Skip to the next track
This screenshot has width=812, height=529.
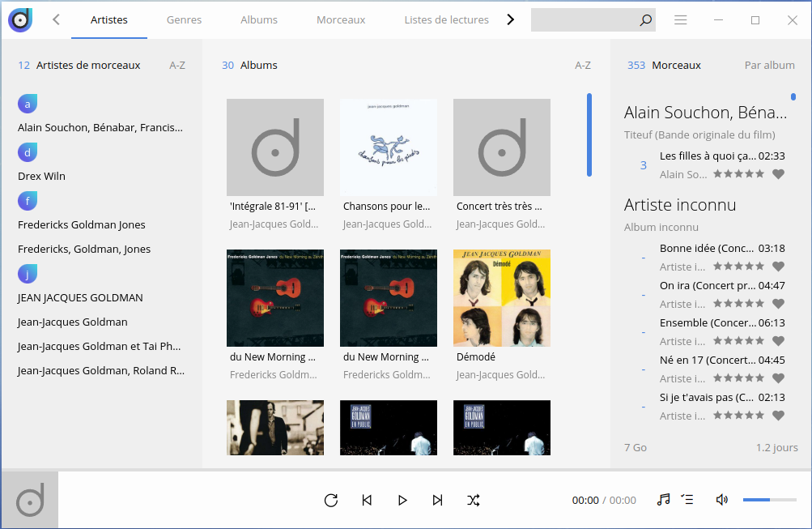coord(438,500)
